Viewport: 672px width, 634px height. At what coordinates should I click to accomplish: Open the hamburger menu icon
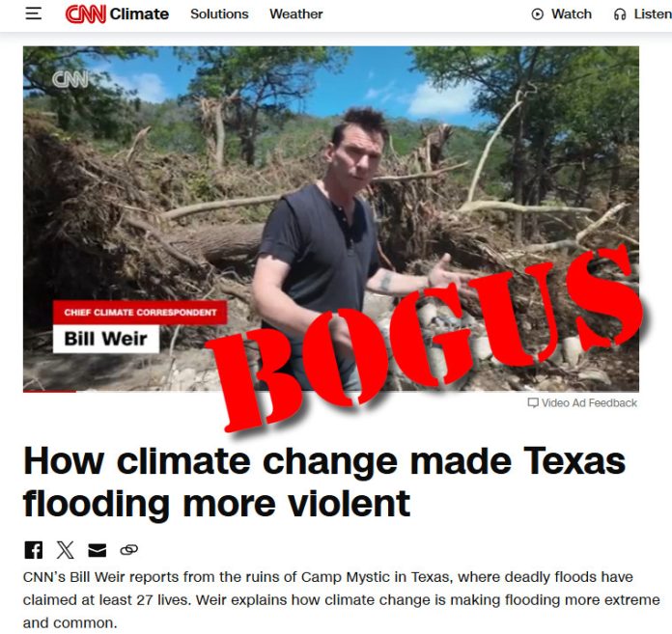(x=34, y=14)
